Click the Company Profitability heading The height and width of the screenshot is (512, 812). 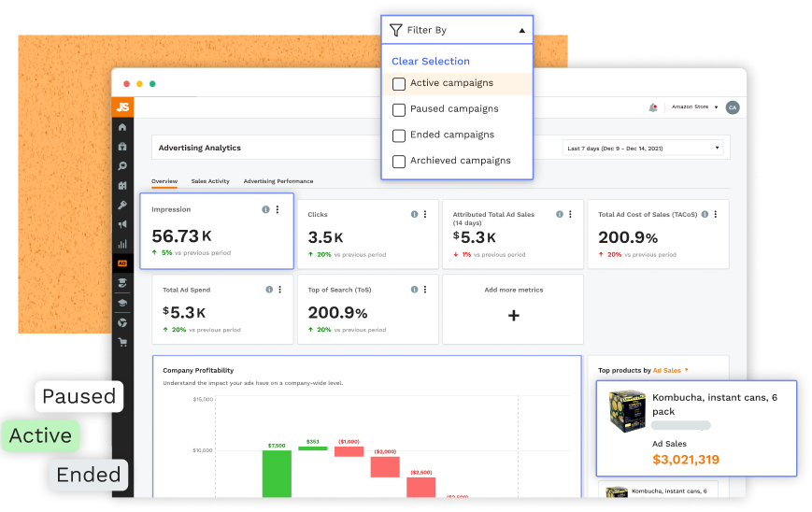pos(198,370)
